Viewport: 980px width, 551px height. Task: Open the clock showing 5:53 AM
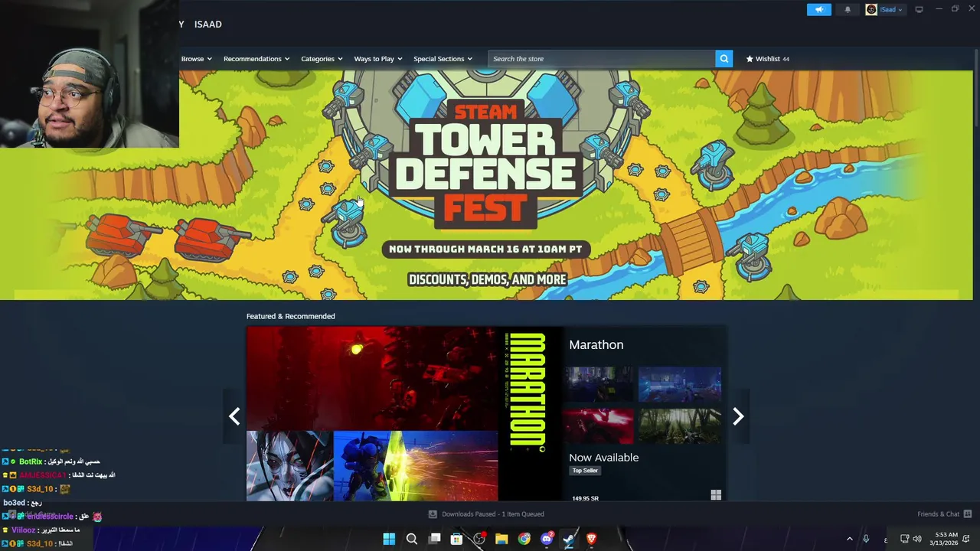[943, 539]
